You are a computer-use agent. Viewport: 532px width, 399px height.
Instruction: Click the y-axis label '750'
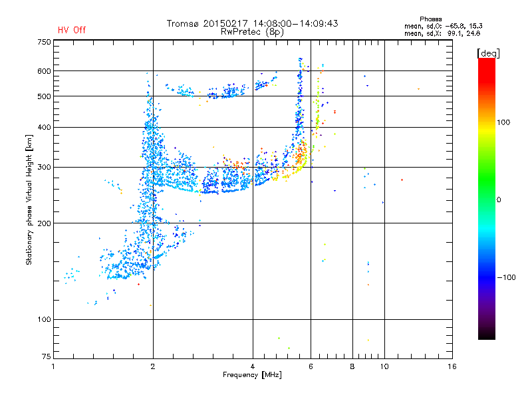(x=45, y=42)
